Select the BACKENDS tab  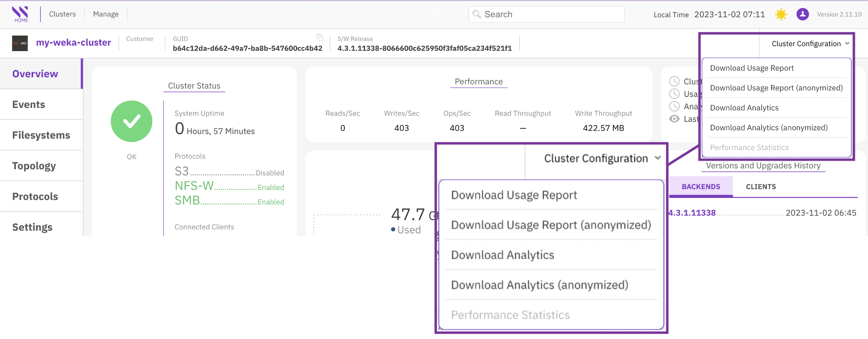pyautogui.click(x=701, y=187)
